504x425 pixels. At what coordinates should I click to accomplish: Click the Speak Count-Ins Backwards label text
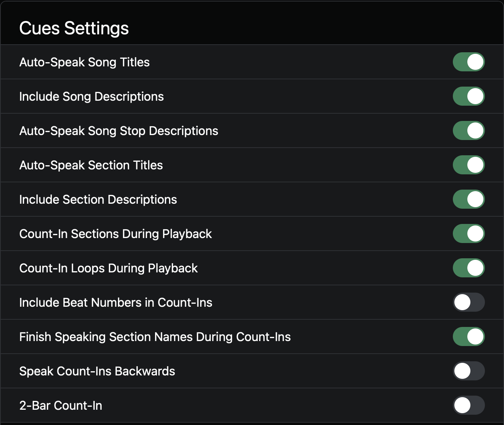point(97,371)
